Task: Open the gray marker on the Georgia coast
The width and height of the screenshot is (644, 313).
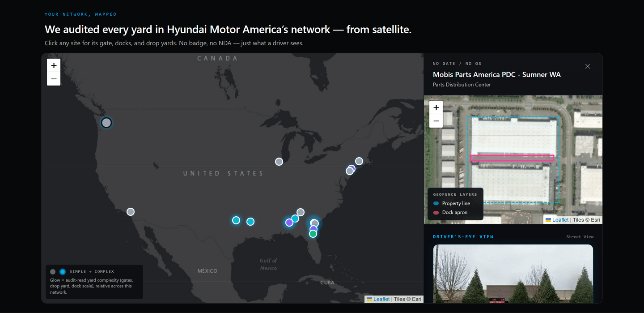Action: point(315,223)
